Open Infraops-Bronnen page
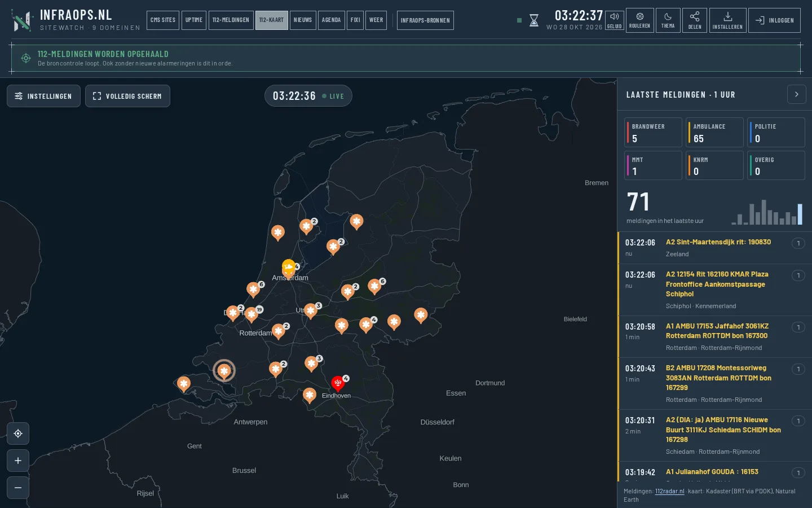 [425, 20]
